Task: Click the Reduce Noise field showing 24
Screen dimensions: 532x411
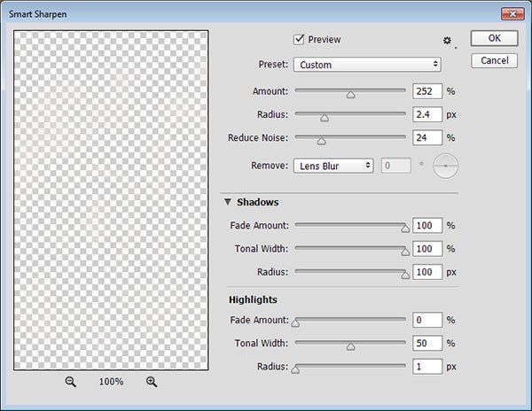Action: click(x=427, y=137)
